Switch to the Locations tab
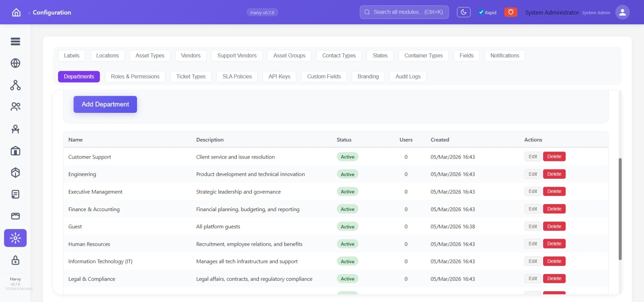The height and width of the screenshot is (302, 644). coord(108,55)
